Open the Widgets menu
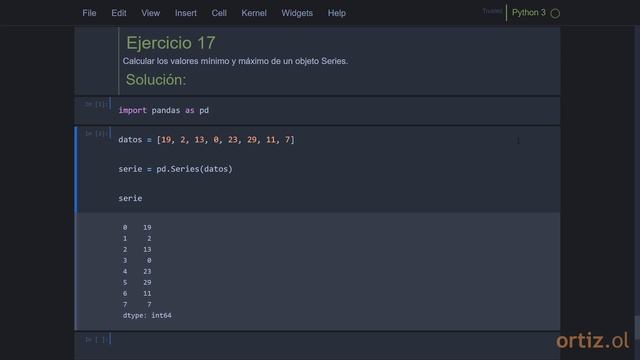The width and height of the screenshot is (640, 360). 297,13
